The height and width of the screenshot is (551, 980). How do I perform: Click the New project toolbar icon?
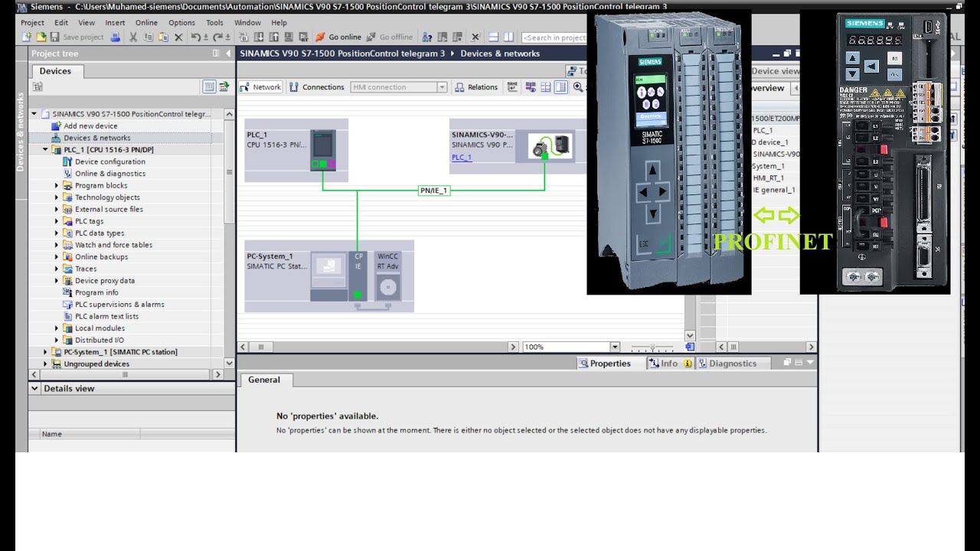pos(26,37)
